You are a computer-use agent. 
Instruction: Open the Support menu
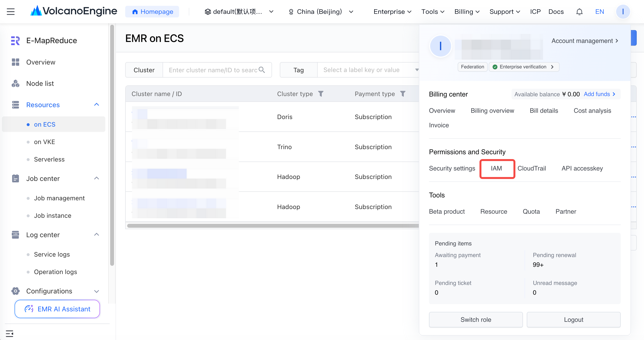504,11
